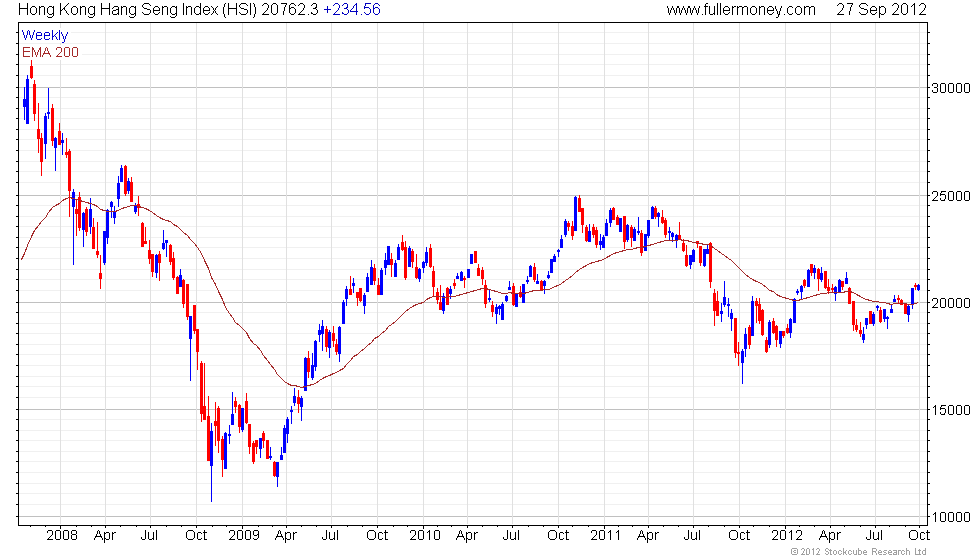Image resolution: width=980 pixels, height=560 pixels.
Task: Click the 2010 year axis label
Action: click(424, 536)
